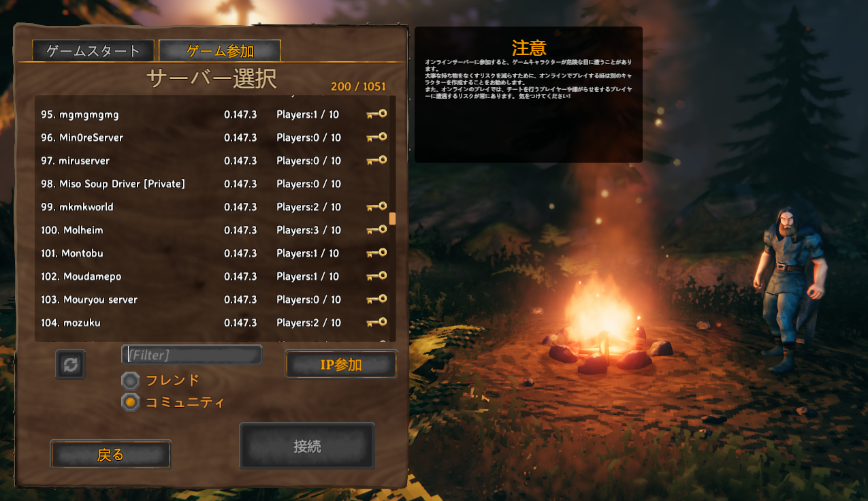Click the key icon for mgmgmgmg
Viewport: 868px width, 501px height.
376,114
